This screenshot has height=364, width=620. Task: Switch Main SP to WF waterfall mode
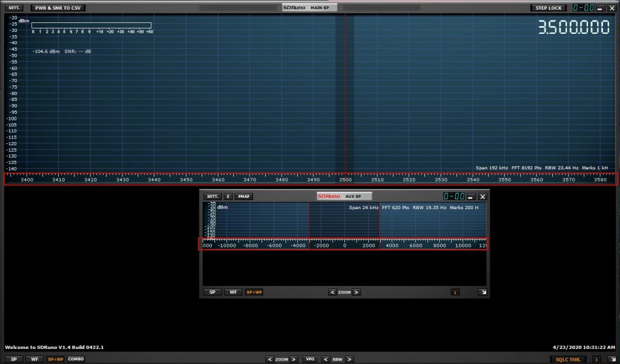35,359
